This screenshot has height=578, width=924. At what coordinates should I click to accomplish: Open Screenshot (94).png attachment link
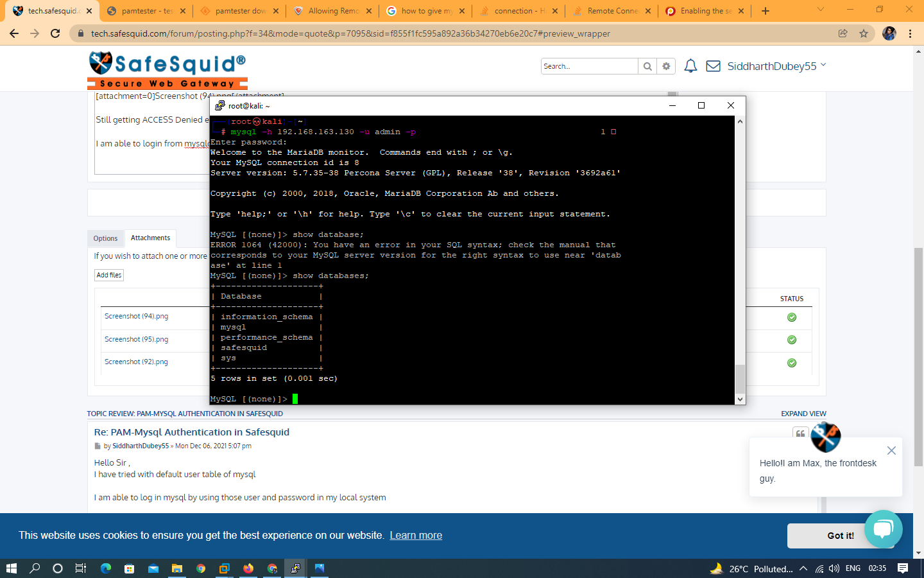tap(136, 316)
